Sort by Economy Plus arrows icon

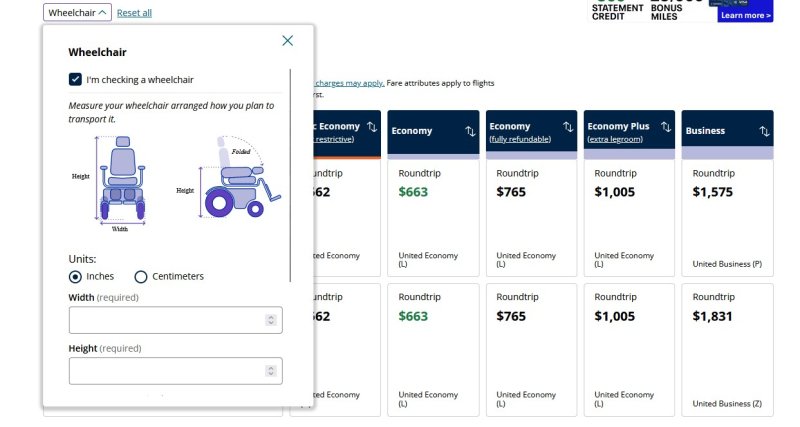click(666, 127)
